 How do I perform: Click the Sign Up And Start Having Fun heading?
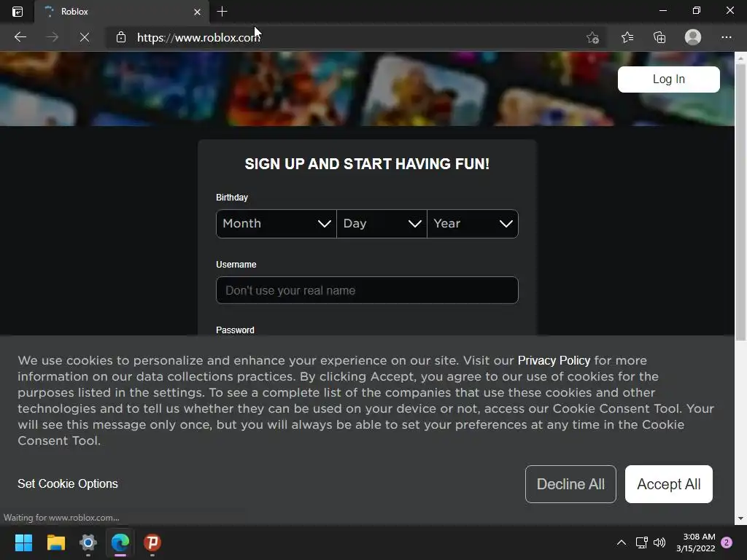coord(367,164)
